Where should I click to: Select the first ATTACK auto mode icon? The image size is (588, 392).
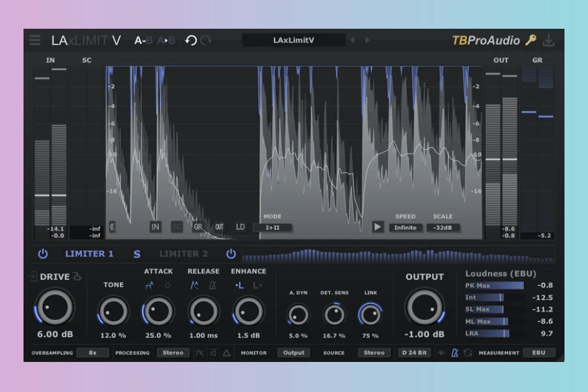click(x=149, y=285)
